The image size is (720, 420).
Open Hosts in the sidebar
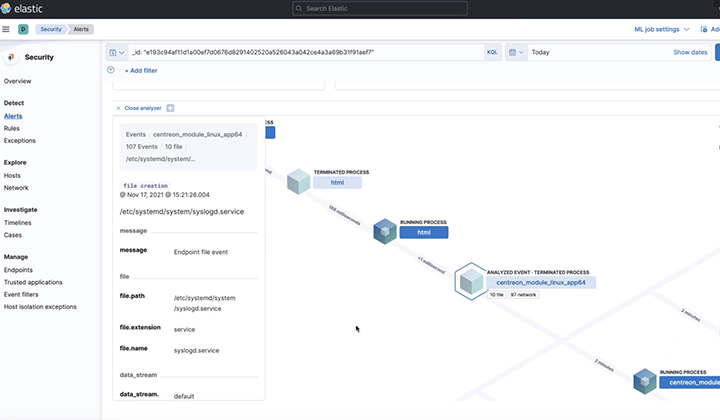[12, 176]
